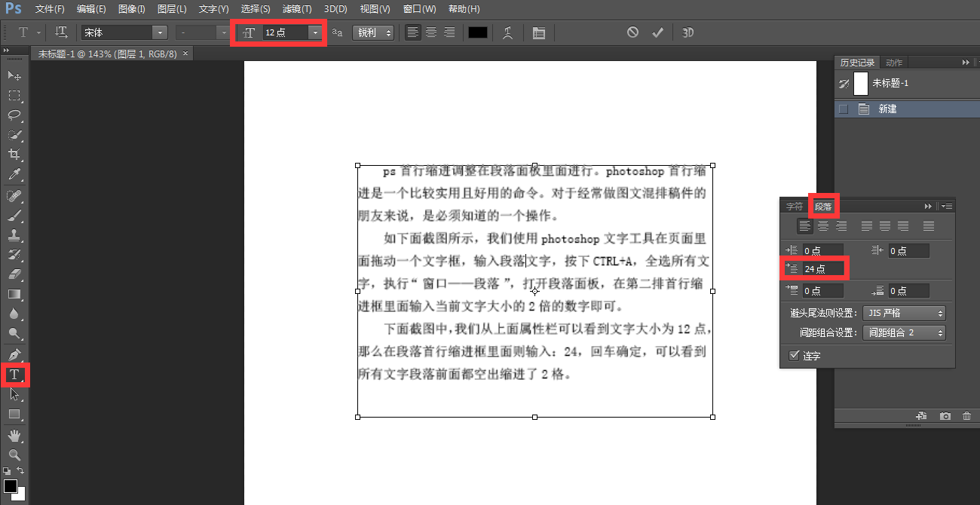Select the Zoom tool
Screen dimensions: 980x505
click(x=14, y=455)
